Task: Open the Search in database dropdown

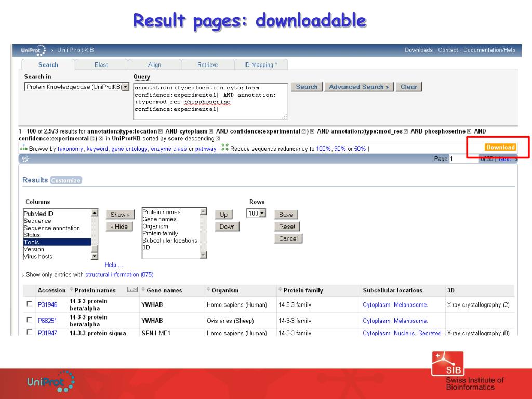Action: [126, 87]
